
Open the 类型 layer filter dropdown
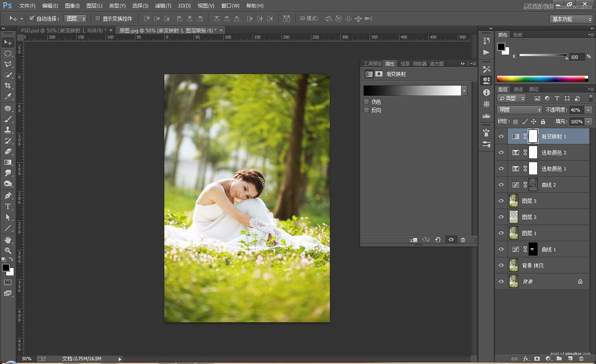pyautogui.click(x=512, y=98)
